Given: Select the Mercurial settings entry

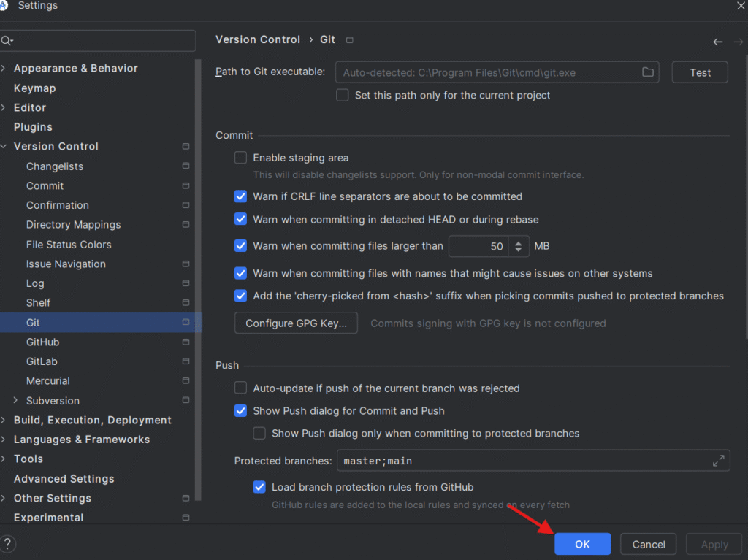Looking at the screenshot, I should [x=48, y=381].
